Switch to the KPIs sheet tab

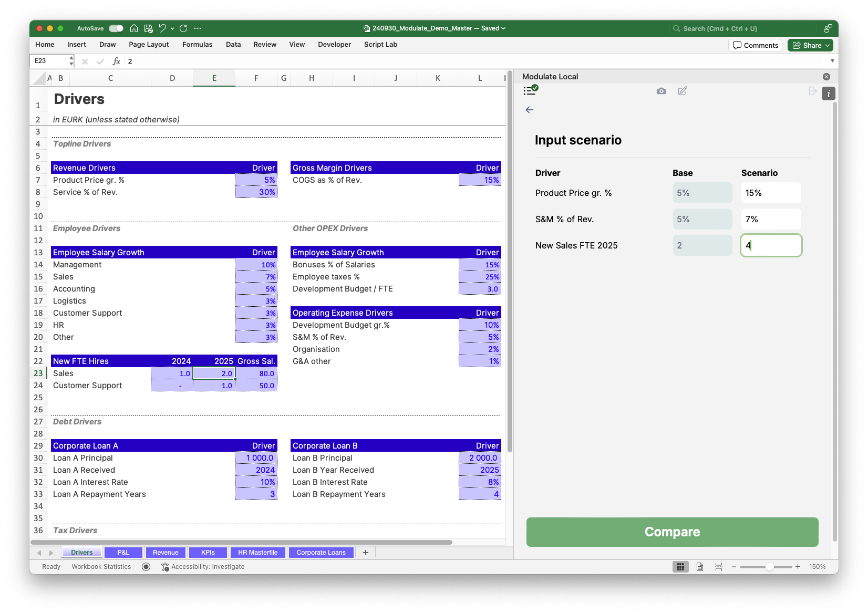click(208, 553)
